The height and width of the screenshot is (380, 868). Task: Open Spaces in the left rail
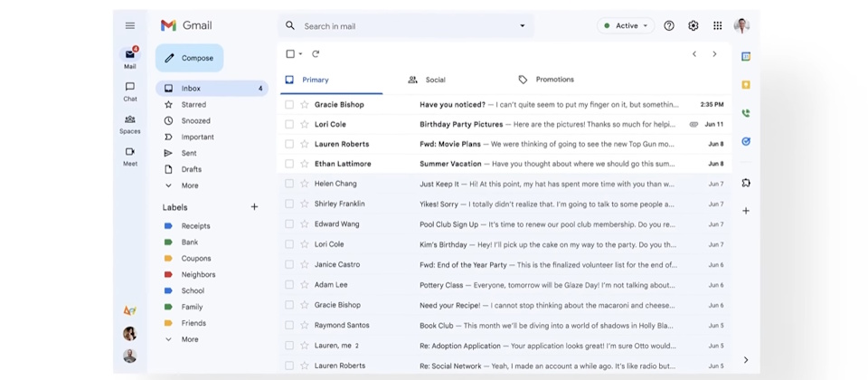click(130, 124)
